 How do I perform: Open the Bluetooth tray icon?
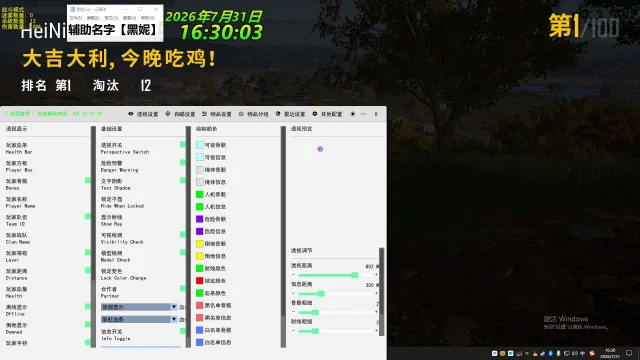(x=550, y=353)
